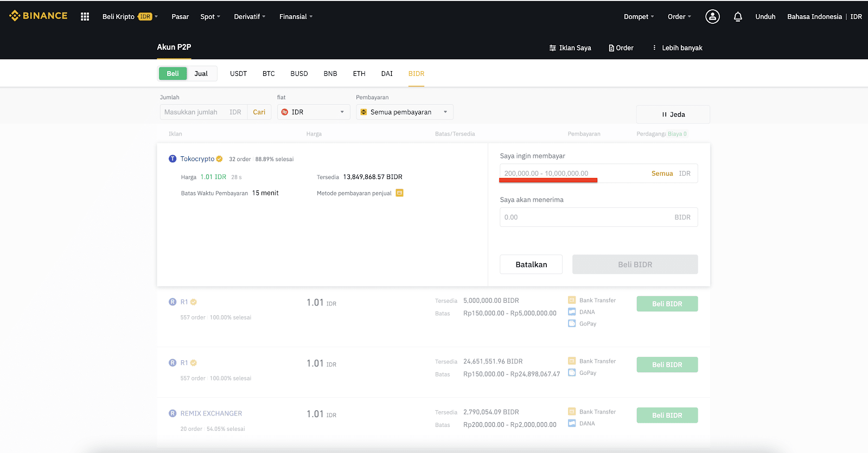The height and width of the screenshot is (453, 868).
Task: Select the USDT tab
Action: pyautogui.click(x=238, y=74)
